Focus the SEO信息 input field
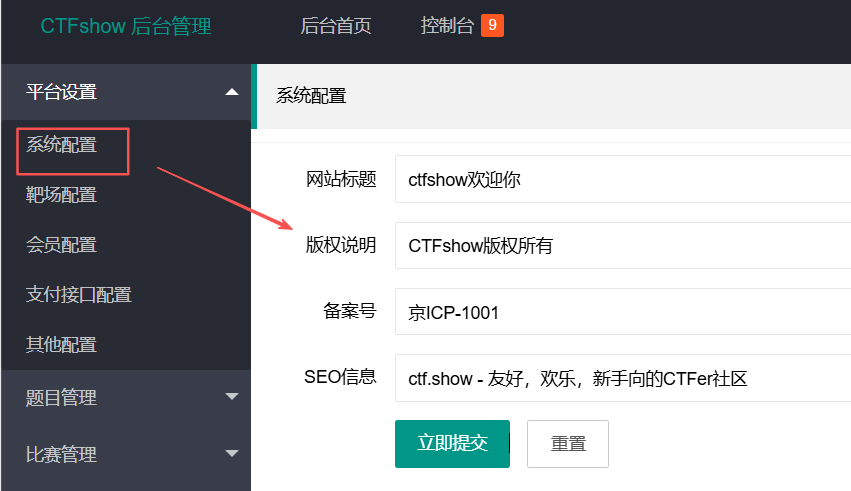This screenshot has width=851, height=491. [x=623, y=378]
